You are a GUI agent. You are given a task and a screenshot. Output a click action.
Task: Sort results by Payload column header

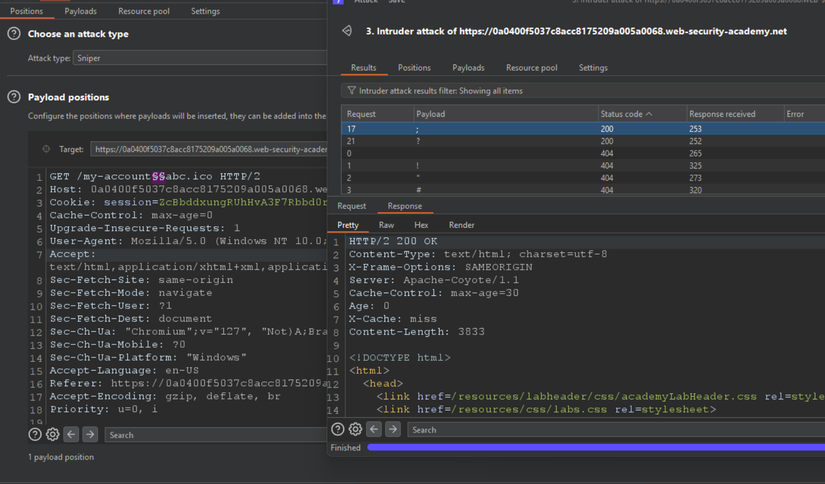505,114
